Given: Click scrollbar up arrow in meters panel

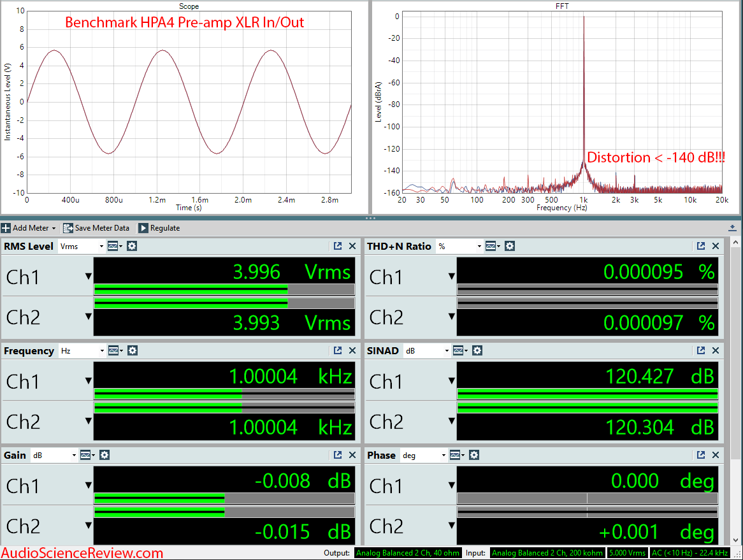Looking at the screenshot, I should click(735, 243).
